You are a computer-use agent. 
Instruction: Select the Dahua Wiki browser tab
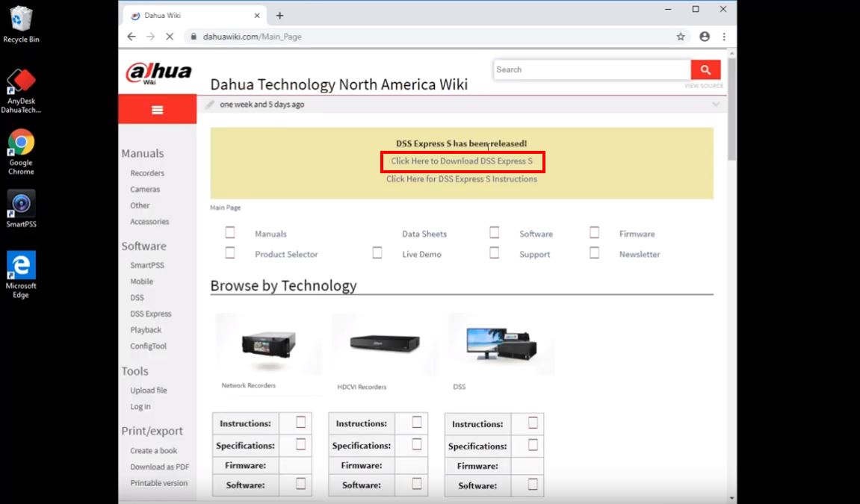click(187, 15)
